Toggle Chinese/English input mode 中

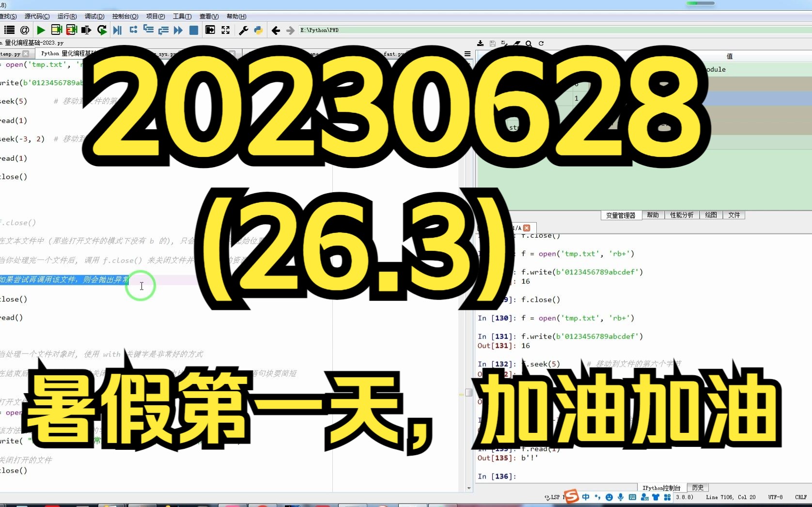tap(586, 497)
